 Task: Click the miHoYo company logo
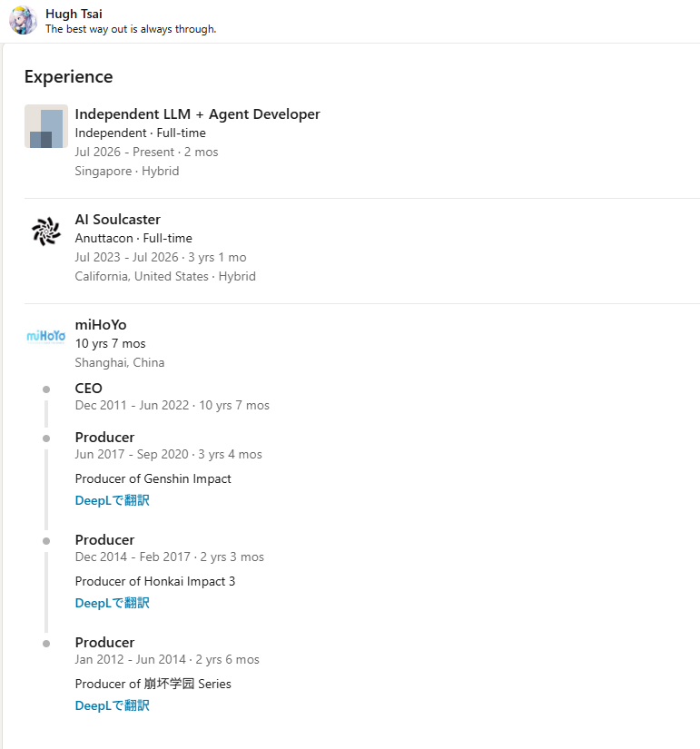pos(46,337)
